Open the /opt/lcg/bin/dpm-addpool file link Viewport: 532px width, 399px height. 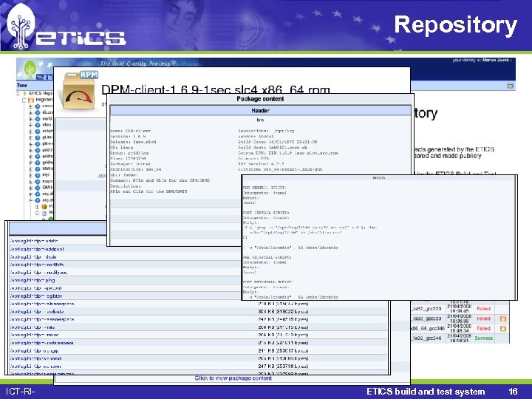pos(37,249)
